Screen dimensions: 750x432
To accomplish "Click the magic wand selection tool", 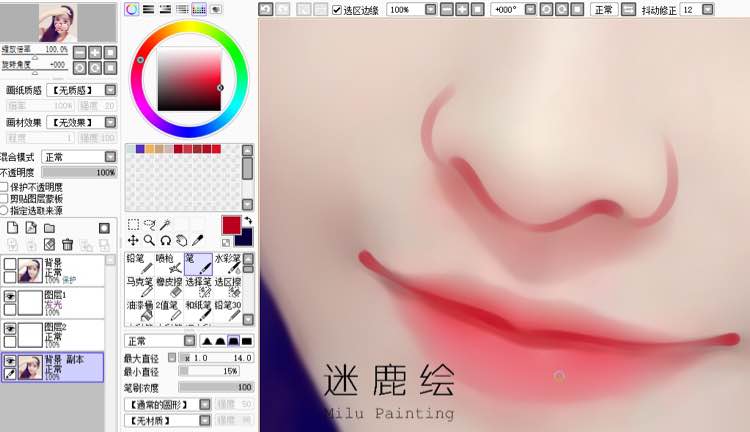I will pos(166,224).
